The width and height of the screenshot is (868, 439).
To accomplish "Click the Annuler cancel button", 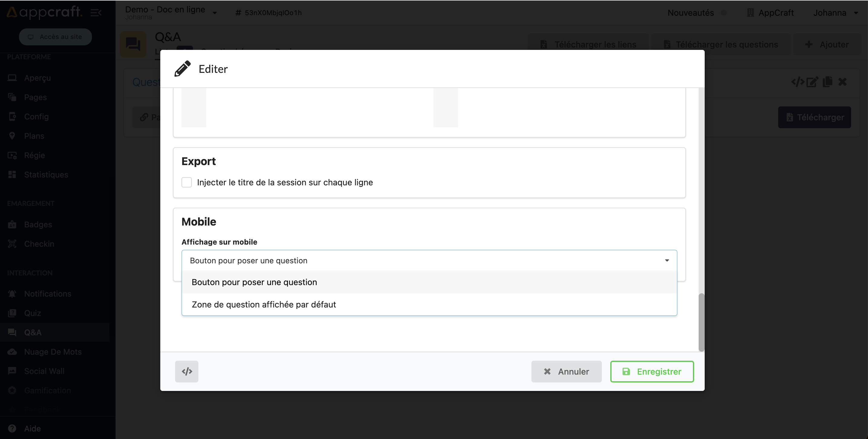I will pos(566,371).
